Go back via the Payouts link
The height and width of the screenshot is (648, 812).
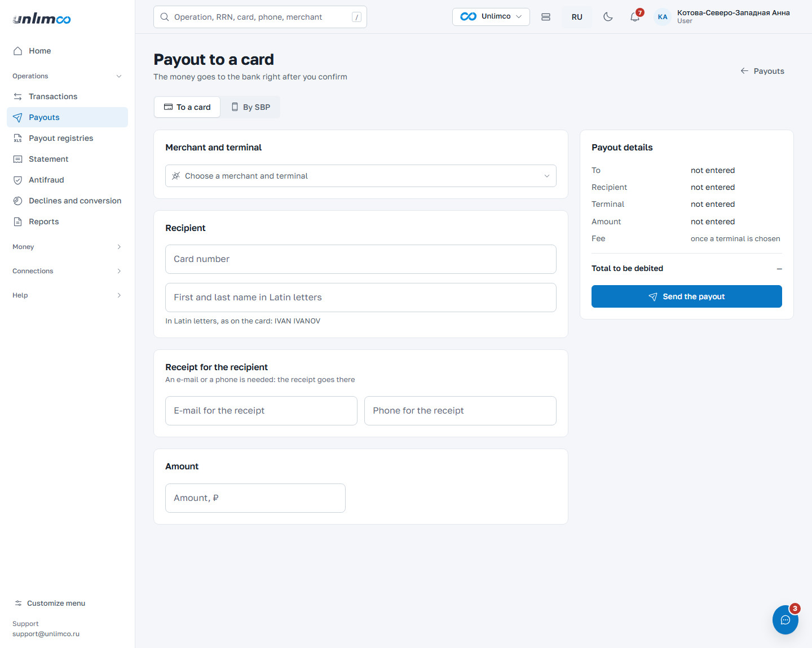click(762, 71)
